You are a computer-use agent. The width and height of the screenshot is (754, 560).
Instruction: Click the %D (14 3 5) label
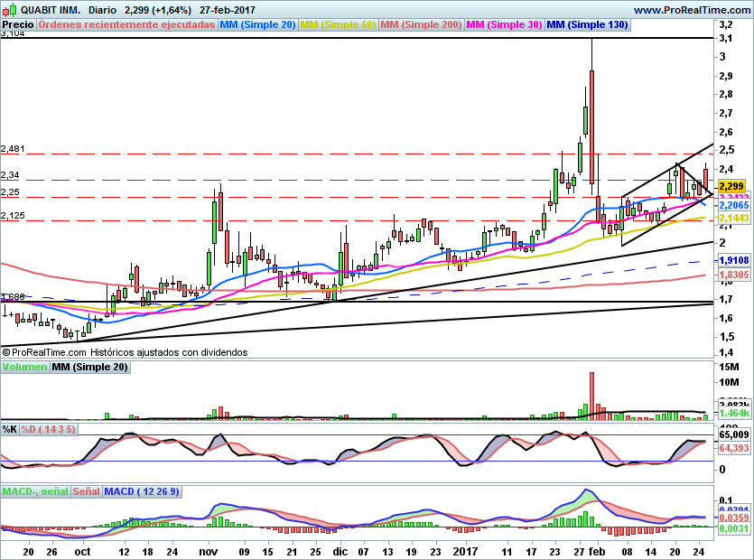click(x=48, y=429)
